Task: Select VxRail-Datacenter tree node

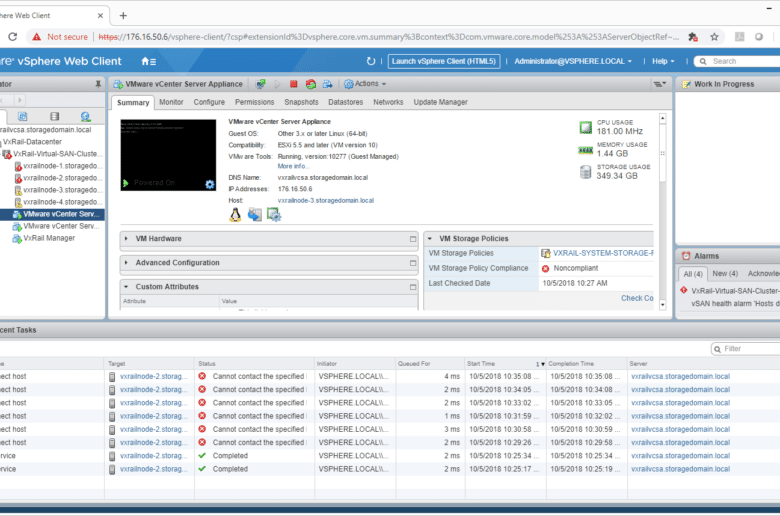Action: coord(32,142)
